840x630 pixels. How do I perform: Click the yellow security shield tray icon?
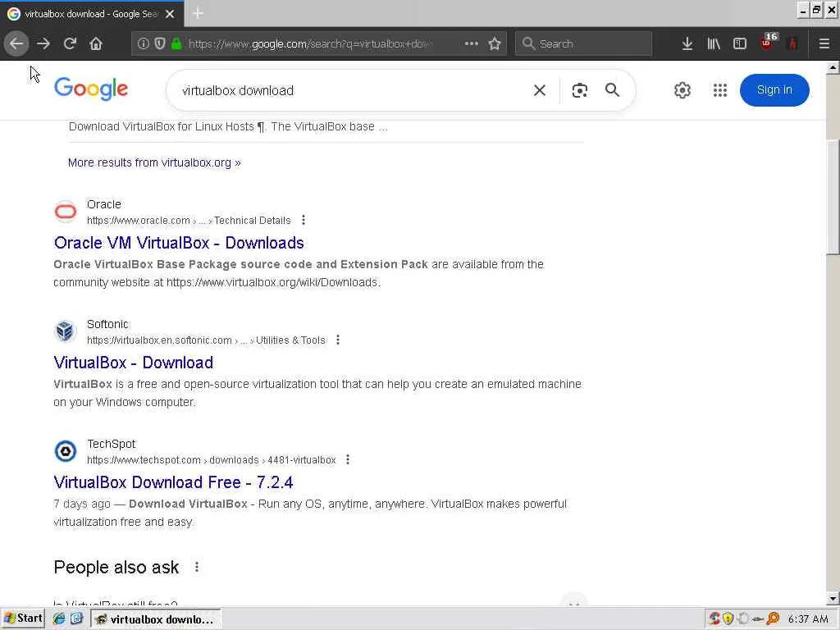click(x=728, y=619)
